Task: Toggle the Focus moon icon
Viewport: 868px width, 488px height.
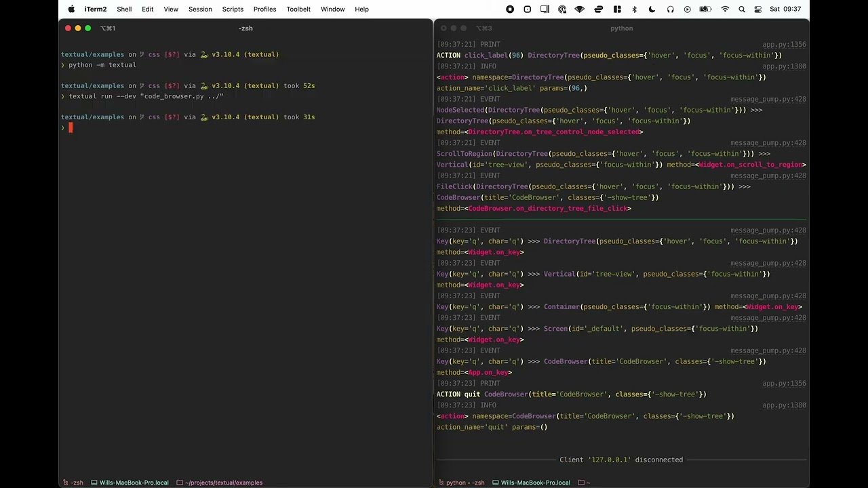Action: [652, 9]
